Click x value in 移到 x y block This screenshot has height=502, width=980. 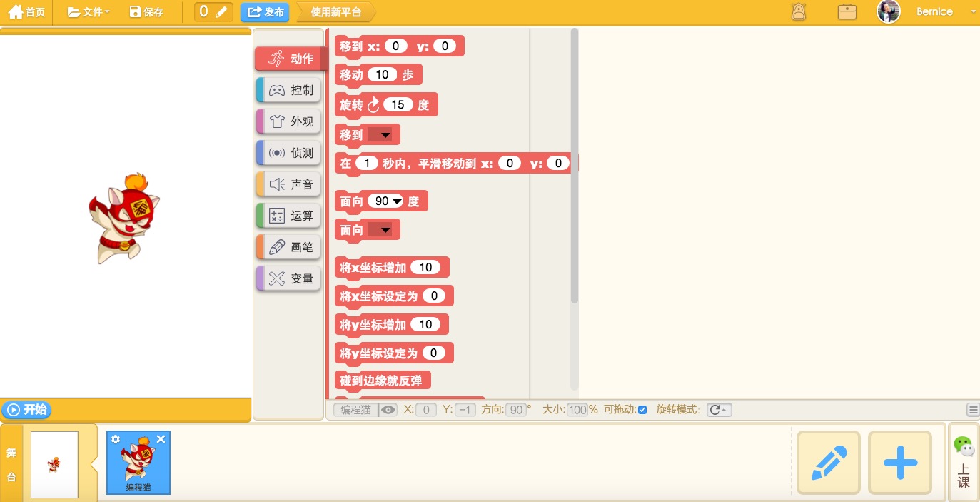point(396,46)
